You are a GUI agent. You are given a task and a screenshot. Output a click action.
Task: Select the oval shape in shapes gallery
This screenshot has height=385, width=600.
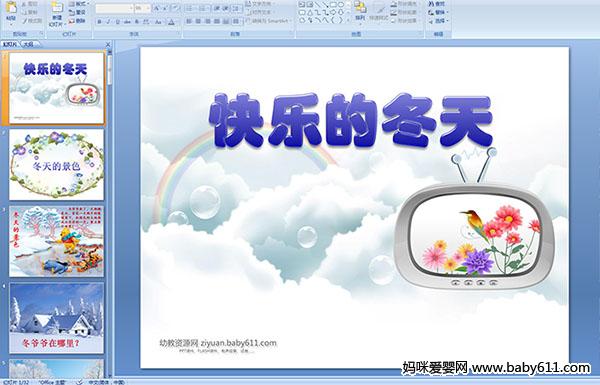(x=341, y=5)
